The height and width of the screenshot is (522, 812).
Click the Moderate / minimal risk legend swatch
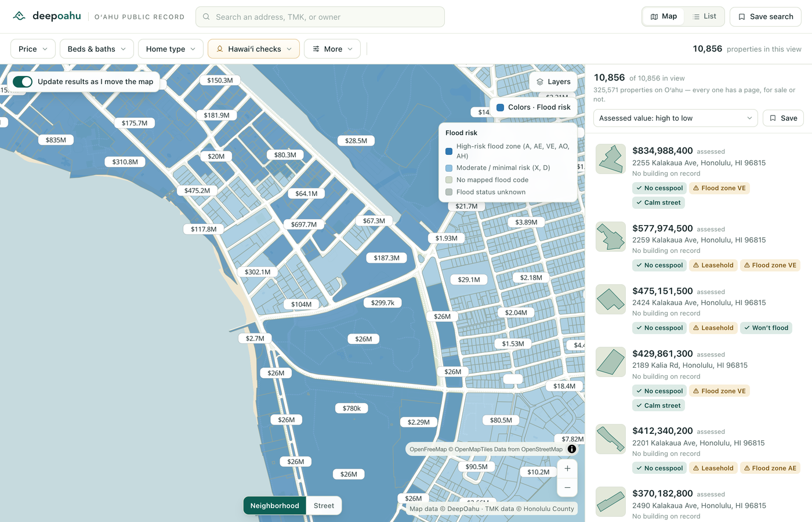(x=449, y=168)
